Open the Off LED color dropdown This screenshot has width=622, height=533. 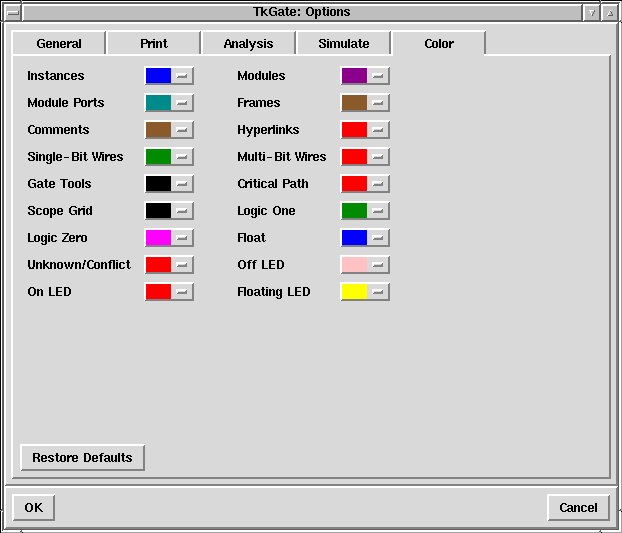point(378,265)
